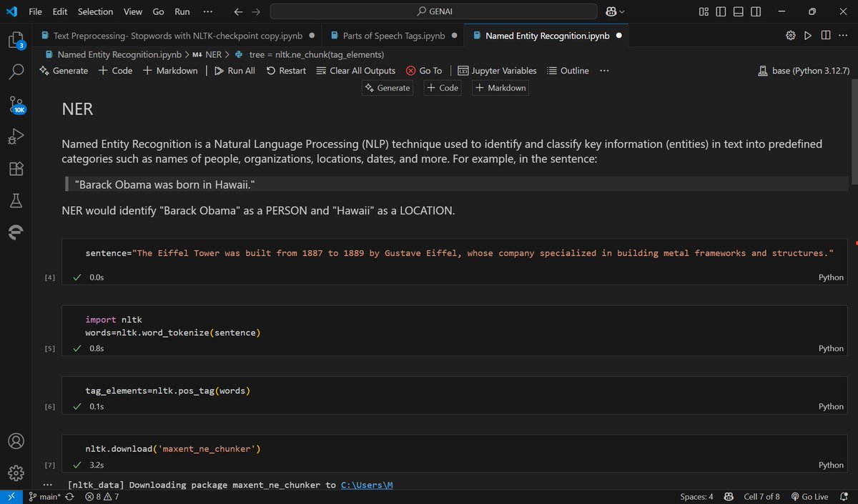Open Jupyter Variables panel
The width and height of the screenshot is (858, 504).
pyautogui.click(x=497, y=70)
